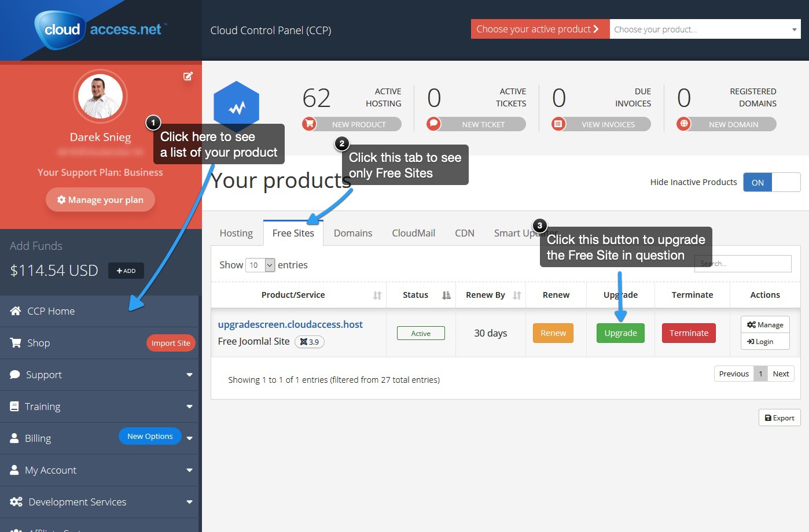Click the CCP Home house icon

(16, 311)
